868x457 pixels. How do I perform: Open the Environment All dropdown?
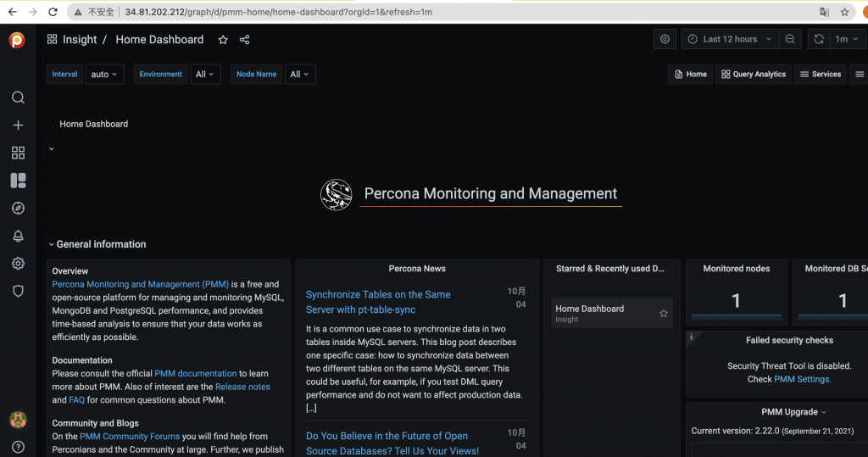[205, 75]
